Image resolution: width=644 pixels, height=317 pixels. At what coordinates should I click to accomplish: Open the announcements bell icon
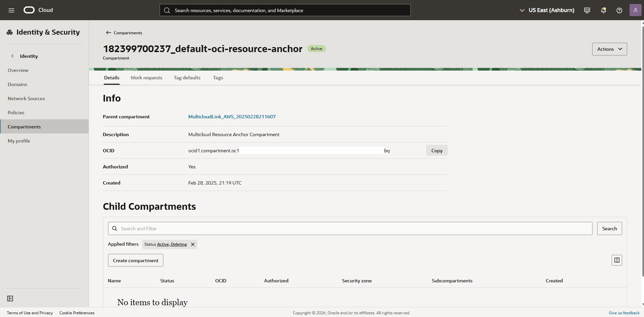click(x=604, y=10)
